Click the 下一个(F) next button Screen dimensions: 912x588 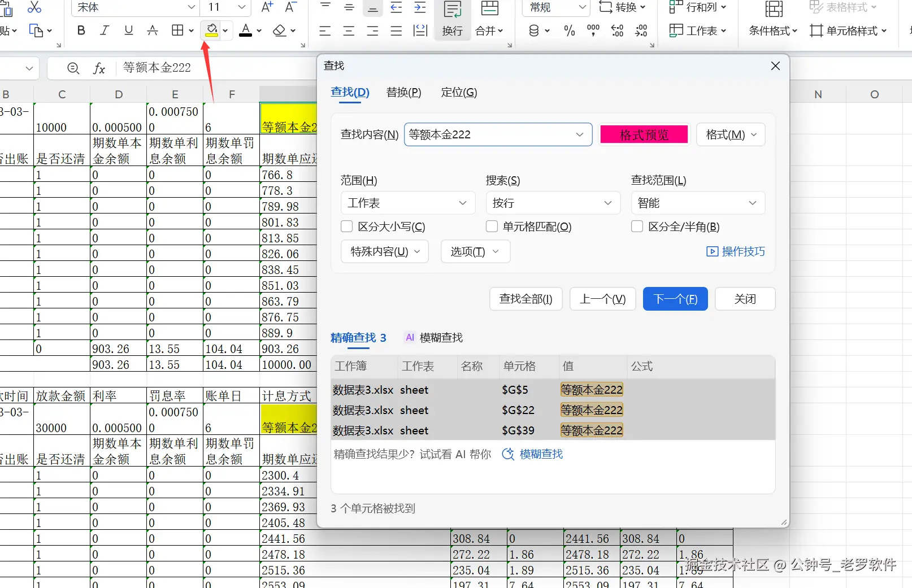675,299
